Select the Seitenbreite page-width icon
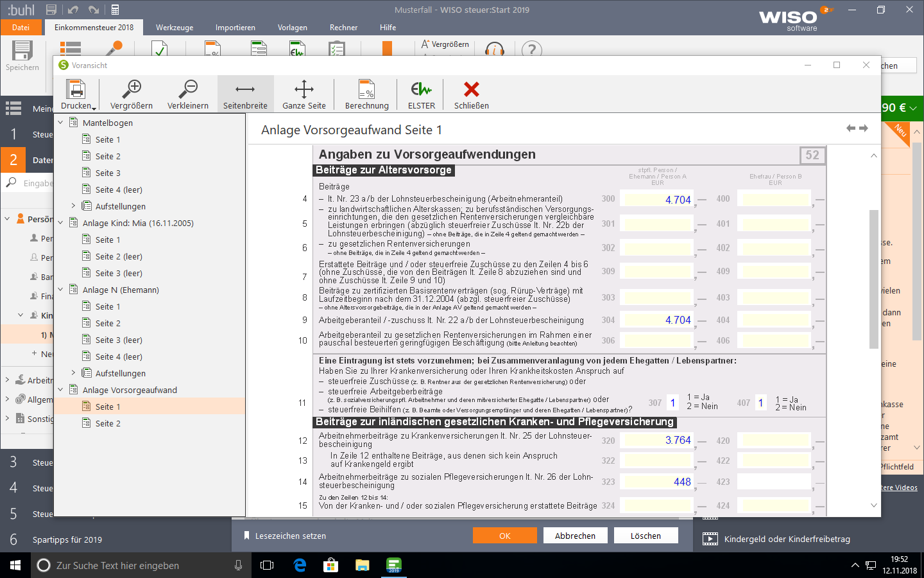Screen dimensions: 924x578 pyautogui.click(x=245, y=89)
